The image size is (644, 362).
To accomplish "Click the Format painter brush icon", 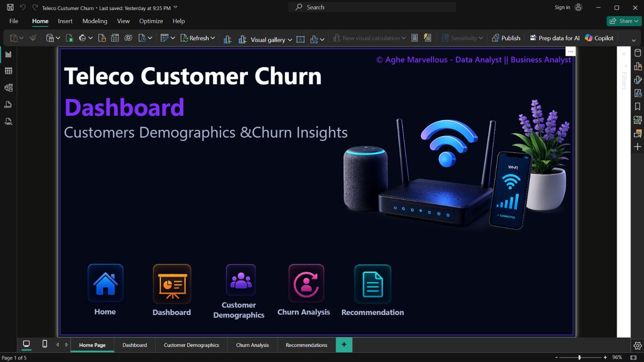I will tap(33, 38).
